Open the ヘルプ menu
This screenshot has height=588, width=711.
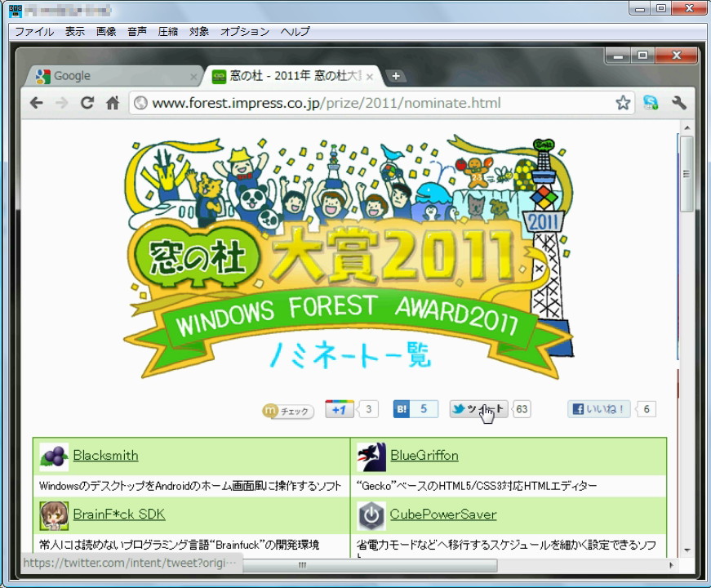click(x=296, y=31)
